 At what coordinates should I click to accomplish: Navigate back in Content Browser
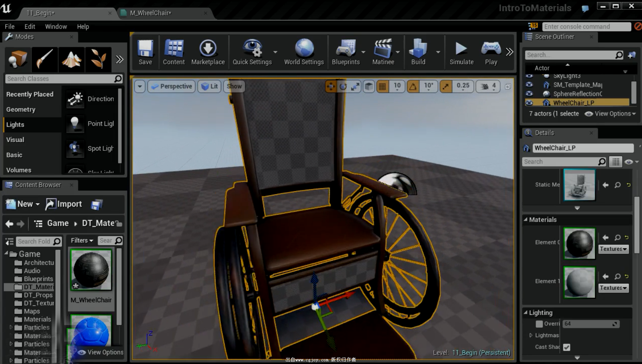pyautogui.click(x=9, y=224)
